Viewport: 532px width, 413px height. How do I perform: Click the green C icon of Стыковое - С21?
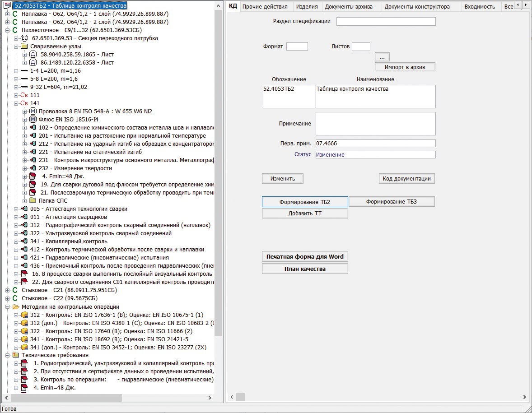15,290
